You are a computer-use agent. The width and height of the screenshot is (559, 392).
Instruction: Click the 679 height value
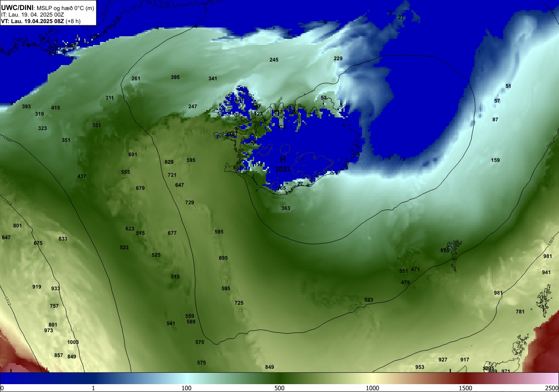(x=140, y=188)
